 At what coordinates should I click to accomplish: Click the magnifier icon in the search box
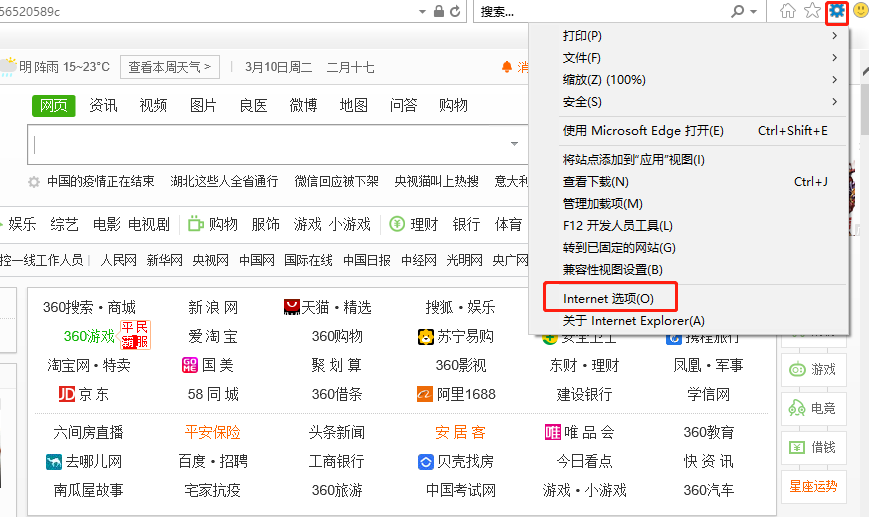[x=738, y=11]
